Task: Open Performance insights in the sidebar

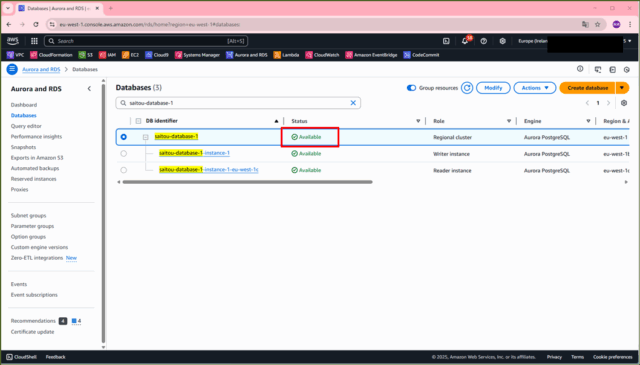Action: (36, 136)
